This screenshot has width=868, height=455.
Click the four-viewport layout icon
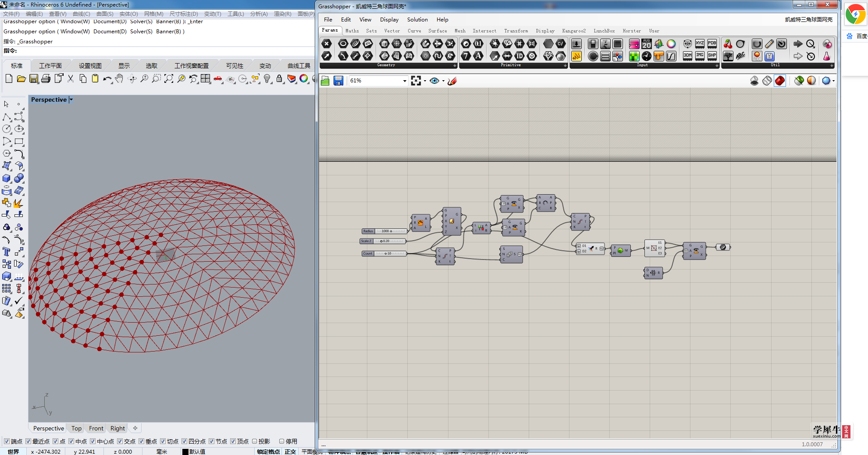[x=206, y=78]
